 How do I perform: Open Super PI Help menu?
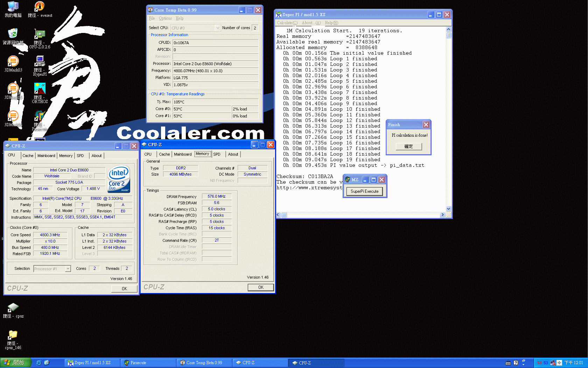(331, 23)
